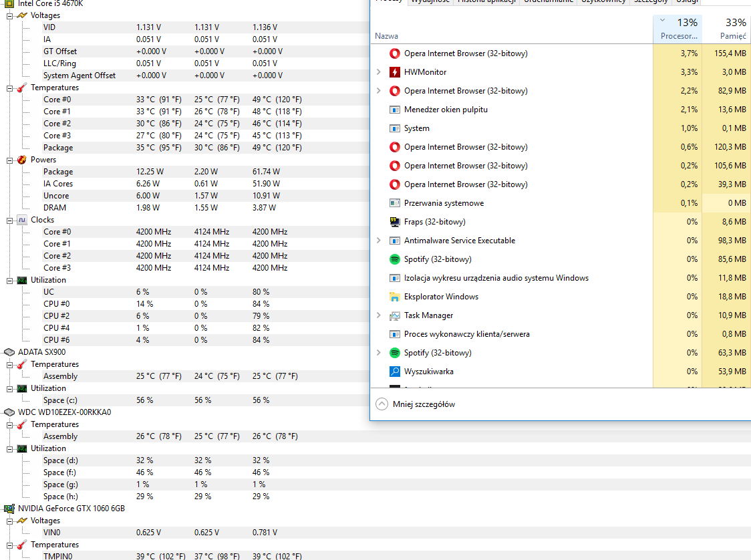Collapse the Powers tree node

point(10,160)
